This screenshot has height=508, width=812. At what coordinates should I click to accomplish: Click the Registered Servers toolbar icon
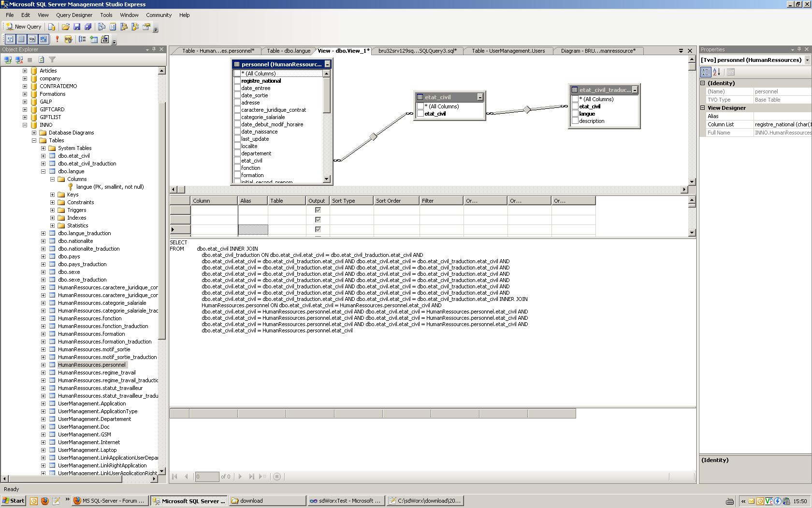(x=102, y=27)
